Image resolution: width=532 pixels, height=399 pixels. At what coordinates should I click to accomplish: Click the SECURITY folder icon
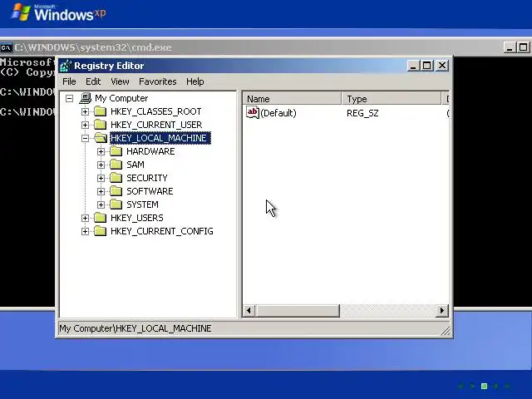(x=116, y=177)
